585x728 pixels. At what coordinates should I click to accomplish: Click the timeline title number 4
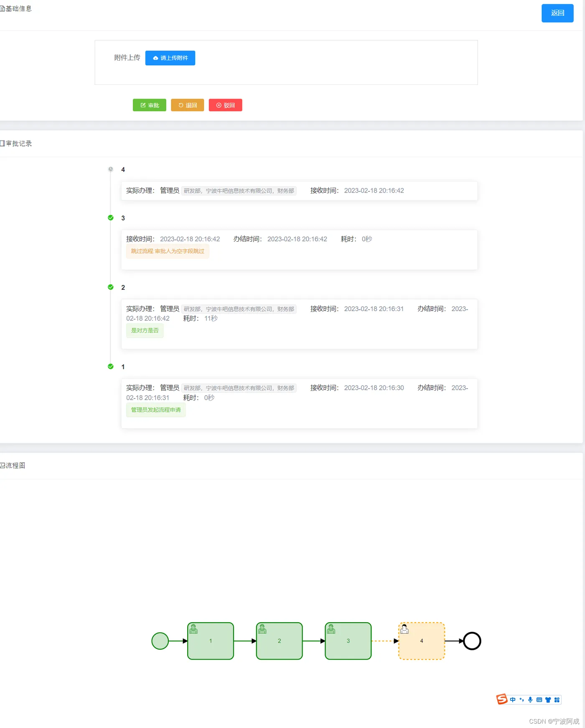[x=123, y=170]
